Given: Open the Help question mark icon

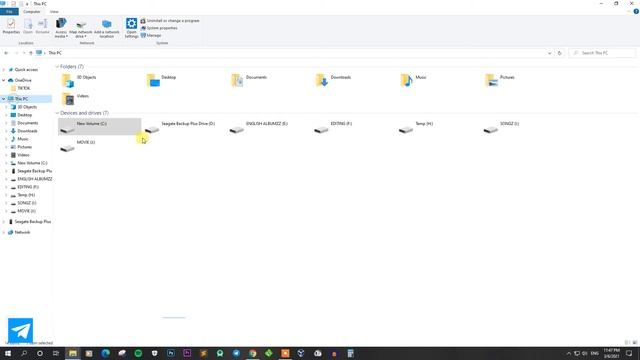Looking at the screenshot, I should [x=636, y=11].
